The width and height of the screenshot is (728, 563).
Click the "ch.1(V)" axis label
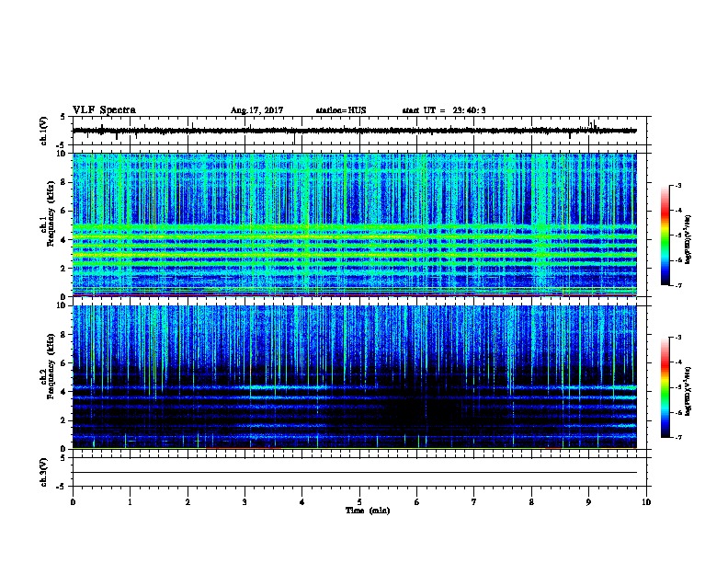[x=44, y=131]
